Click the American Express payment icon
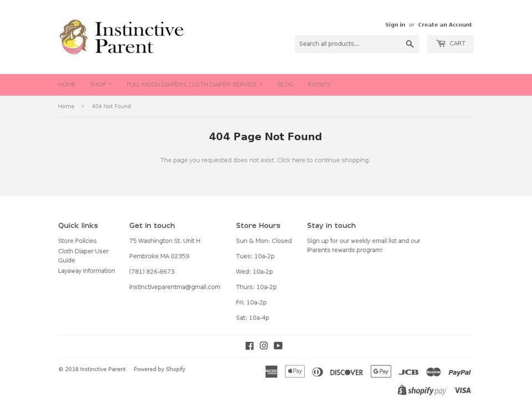 point(271,371)
